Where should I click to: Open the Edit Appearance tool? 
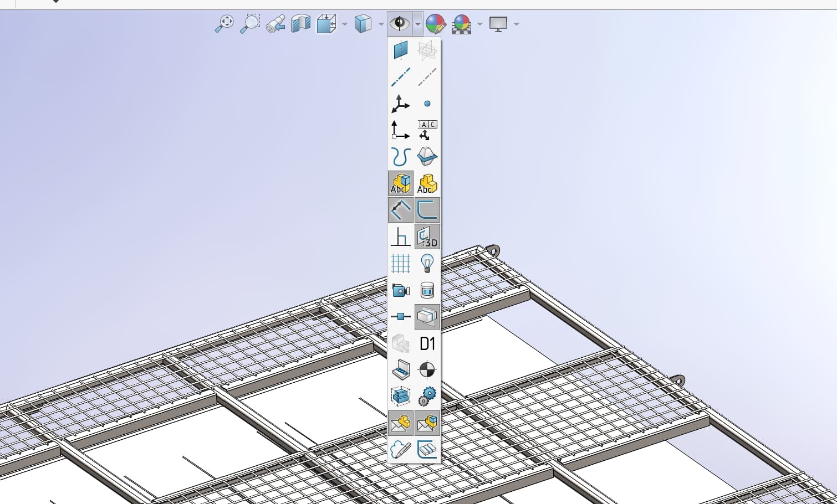click(x=436, y=24)
